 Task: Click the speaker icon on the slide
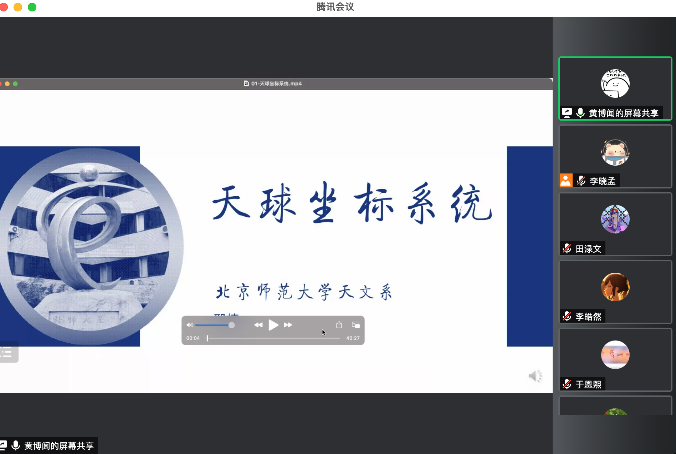(x=535, y=376)
